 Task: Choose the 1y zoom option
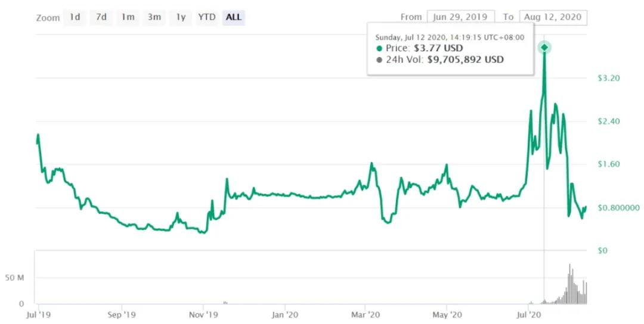coord(180,17)
